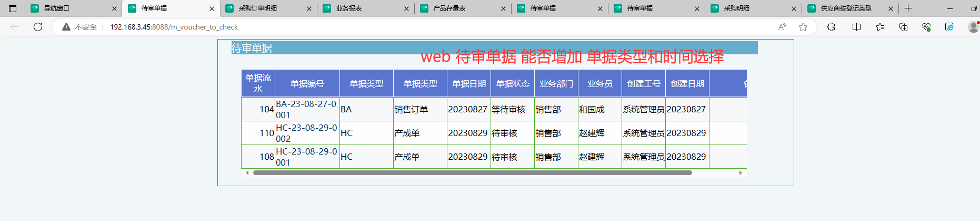This screenshot has height=221, width=980.
Task: Click the browser refresh button
Action: [x=38, y=27]
